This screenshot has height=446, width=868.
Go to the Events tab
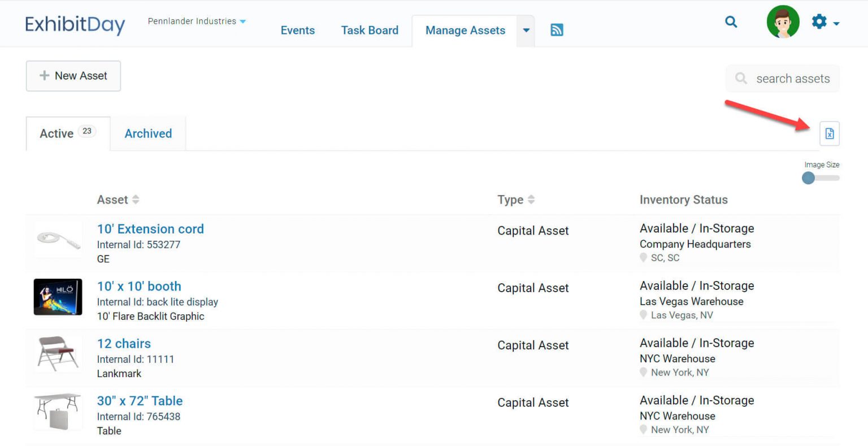point(298,30)
